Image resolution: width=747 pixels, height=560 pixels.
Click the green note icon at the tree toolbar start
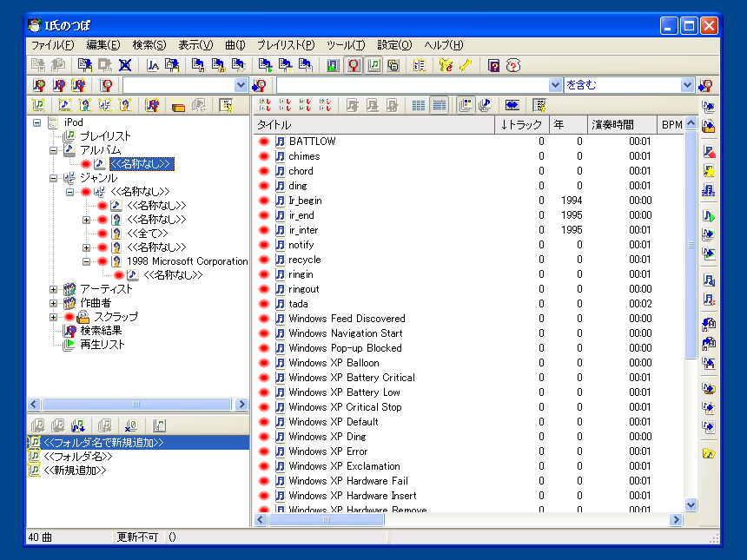[38, 105]
